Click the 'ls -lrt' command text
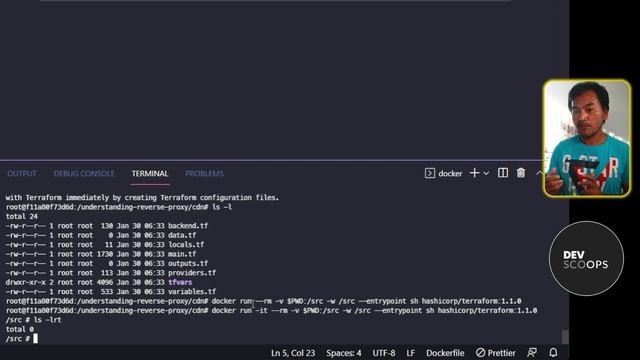 [47, 320]
